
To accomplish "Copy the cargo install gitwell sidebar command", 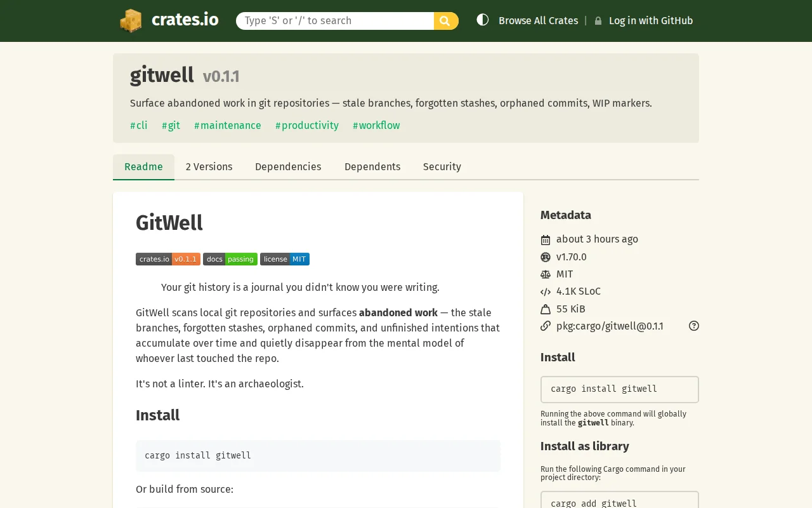I will coord(620,389).
